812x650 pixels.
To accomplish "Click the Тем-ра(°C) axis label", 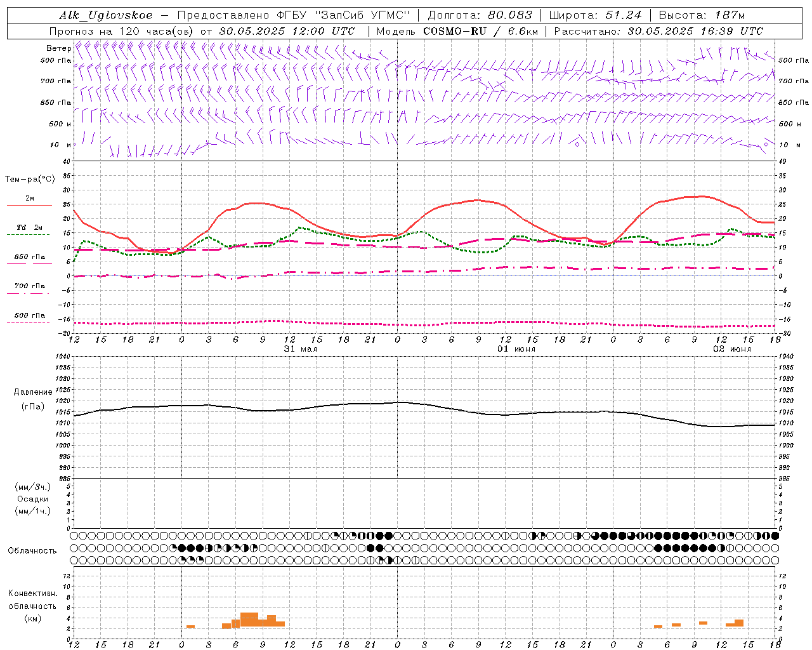I will tap(30, 180).
